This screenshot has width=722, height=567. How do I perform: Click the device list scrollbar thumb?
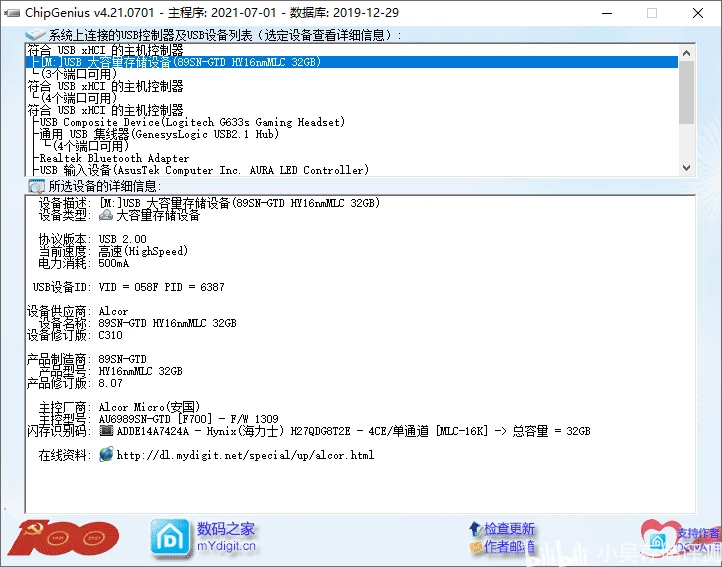pos(686,93)
